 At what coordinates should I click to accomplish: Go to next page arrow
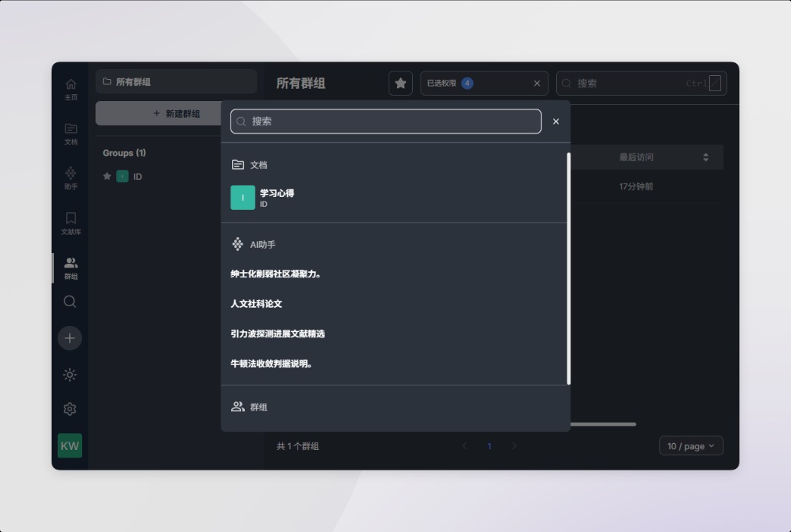pos(514,446)
